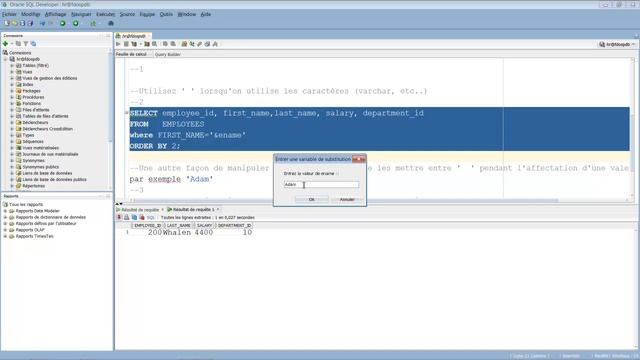This screenshot has width=640, height=360.
Task: Click the SQL History icon in worksheet toolbar
Action: coord(207,44)
